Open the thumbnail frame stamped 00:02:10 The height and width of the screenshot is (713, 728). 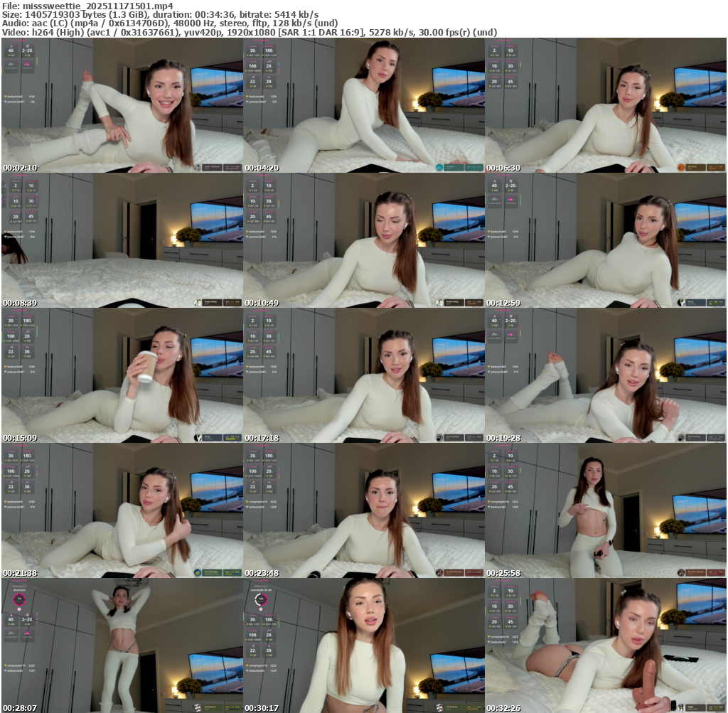[122, 105]
